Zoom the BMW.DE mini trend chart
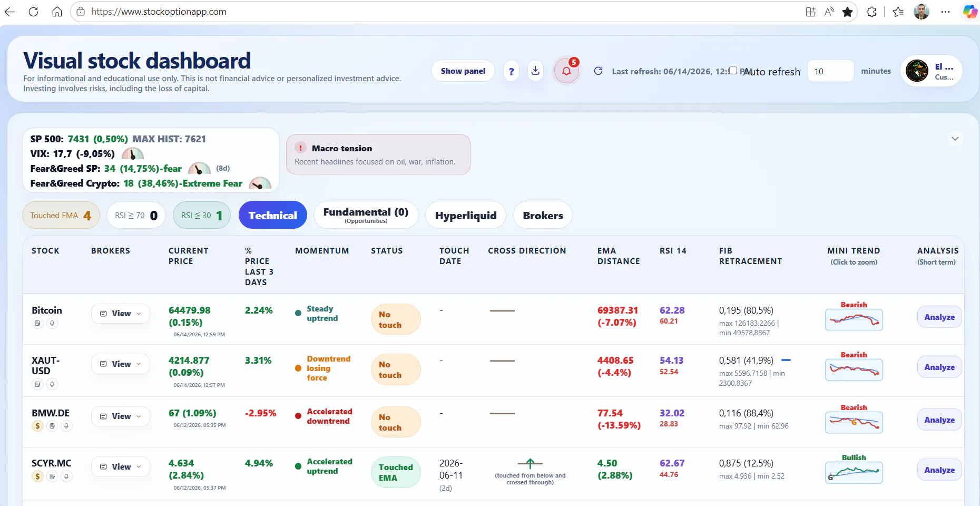This screenshot has width=980, height=506. pyautogui.click(x=854, y=423)
